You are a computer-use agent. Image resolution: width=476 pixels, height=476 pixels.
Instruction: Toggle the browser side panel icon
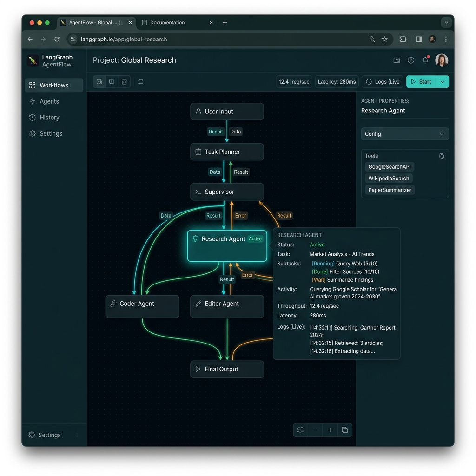point(419,39)
